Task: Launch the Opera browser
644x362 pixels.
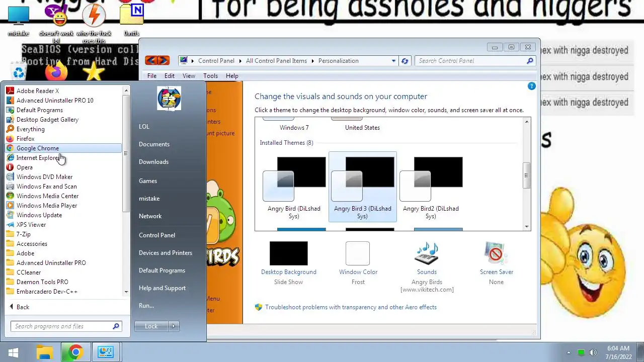Action: coord(25,167)
